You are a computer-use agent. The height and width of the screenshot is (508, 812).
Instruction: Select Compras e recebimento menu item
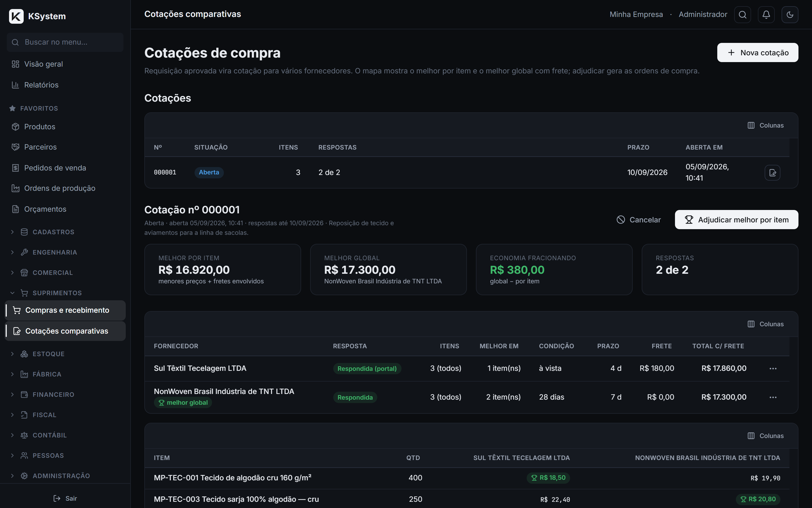pyautogui.click(x=65, y=310)
